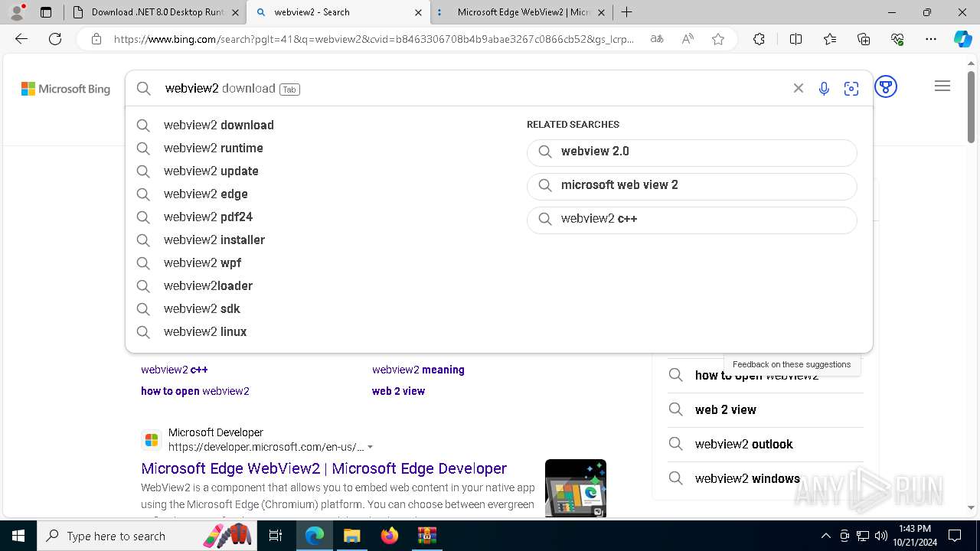
Task: Choose related search webview2 c++ pill
Action: pyautogui.click(x=691, y=219)
